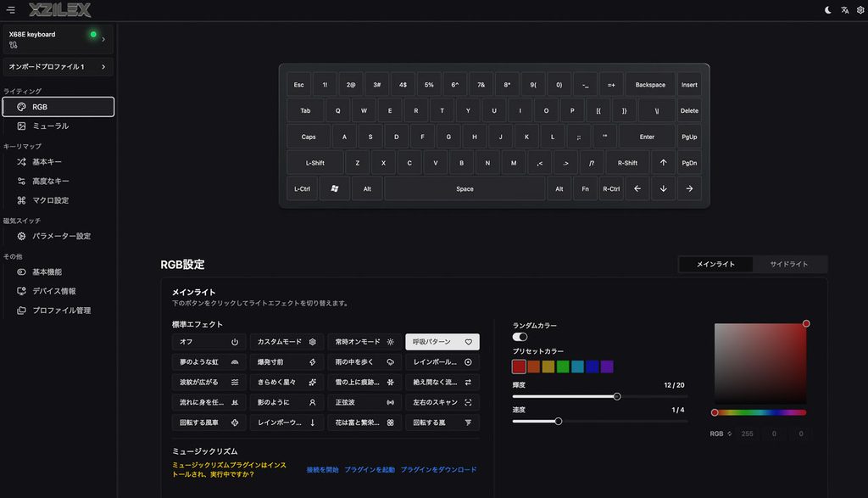
Task: Pick the red preset color swatch
Action: pyautogui.click(x=519, y=367)
